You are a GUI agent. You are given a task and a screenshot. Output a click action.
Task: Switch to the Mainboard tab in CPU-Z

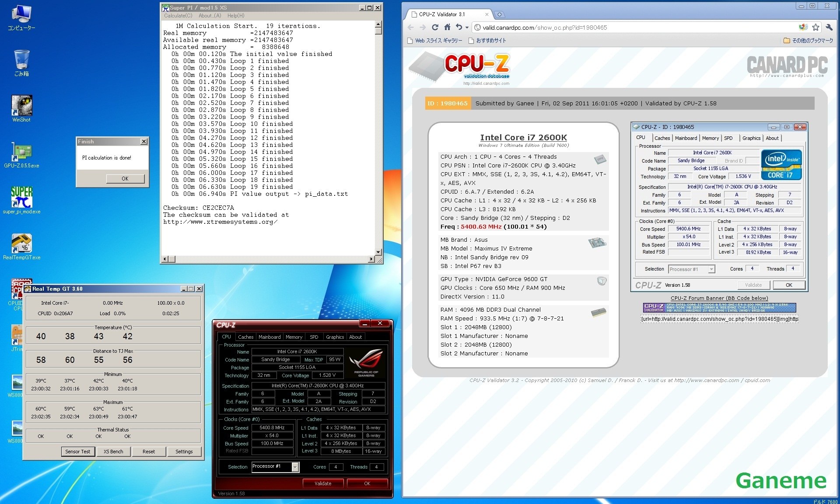[269, 337]
